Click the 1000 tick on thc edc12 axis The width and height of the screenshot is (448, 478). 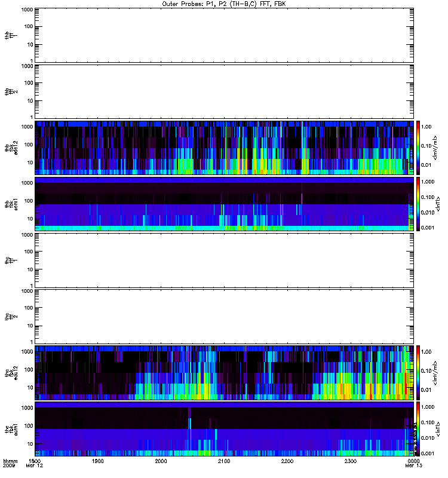[27, 351]
